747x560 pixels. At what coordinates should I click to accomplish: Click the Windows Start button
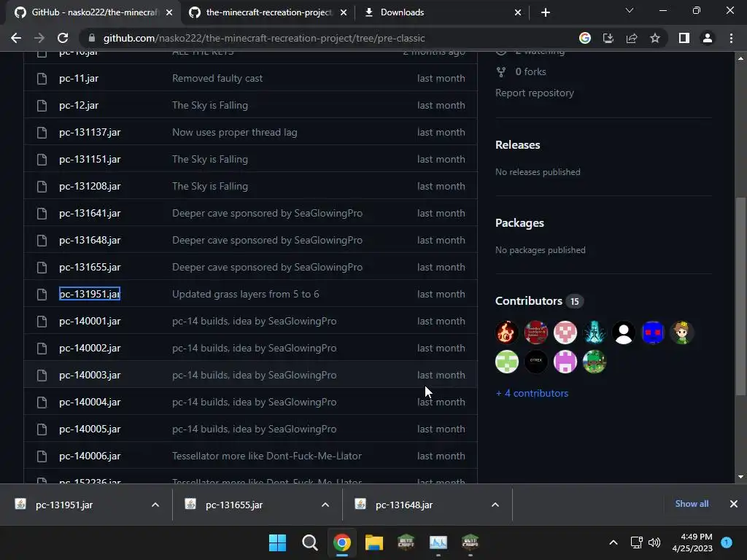277,542
